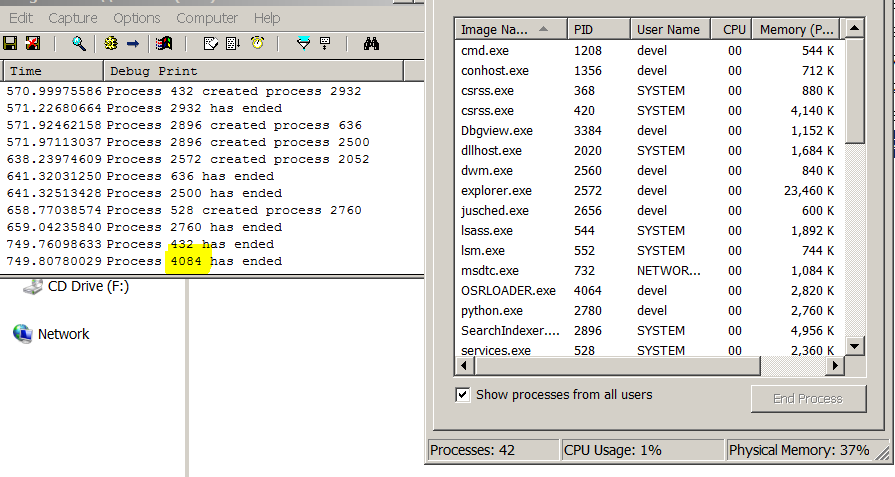Toggle Capture Kernel gear icon
Image resolution: width=895 pixels, height=477 pixels.
pos(110,43)
